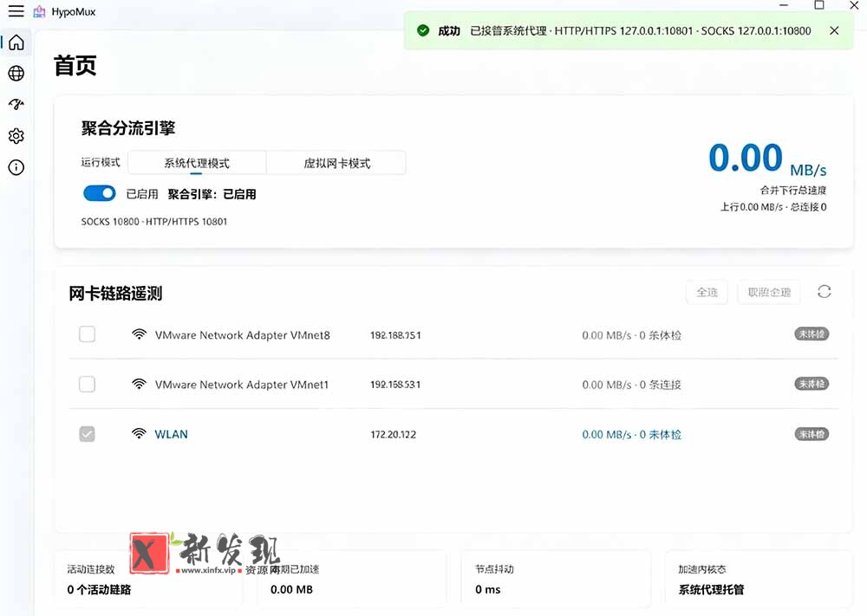Click the 聚合分流引擎 section title
Screen dimensions: 867x616
(x=128, y=128)
